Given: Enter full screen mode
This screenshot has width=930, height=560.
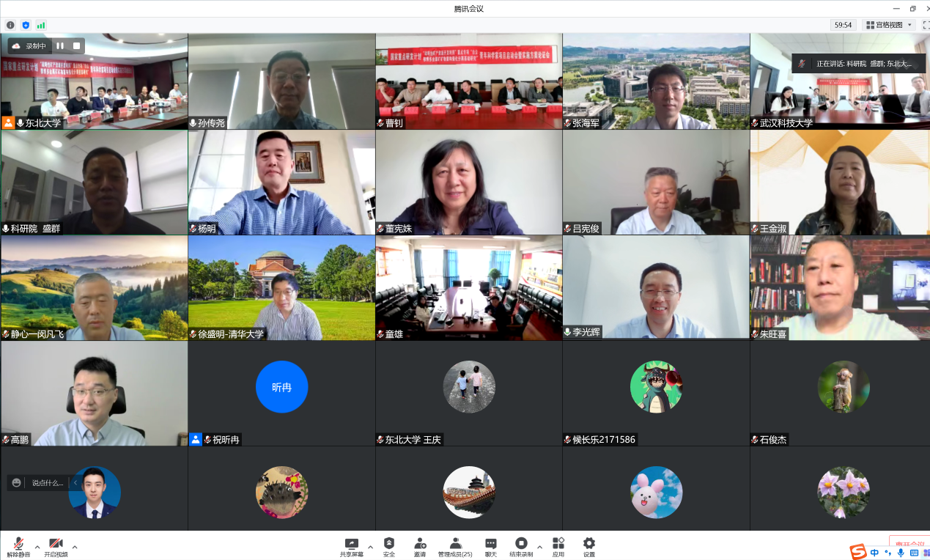Looking at the screenshot, I should pos(926,25).
